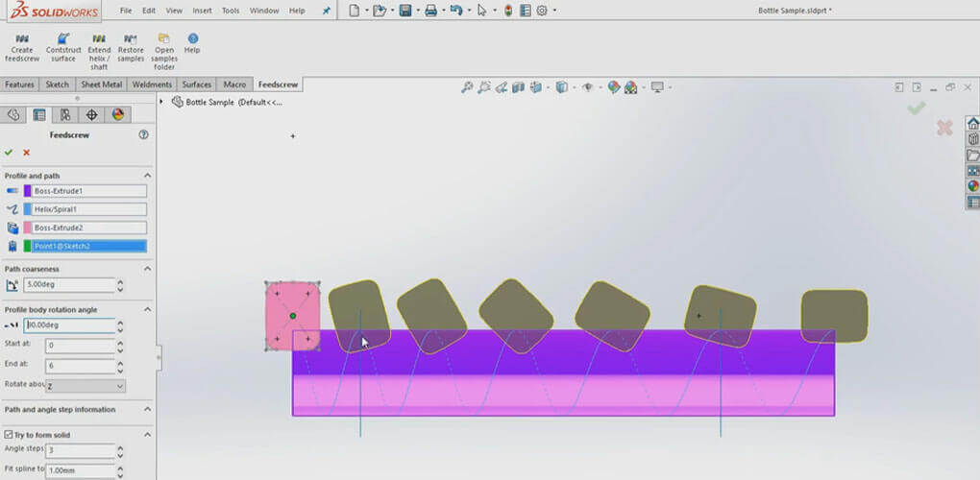Switch to DisplayManager color ball tab
Viewport: 980px width, 480px height.
click(118, 114)
